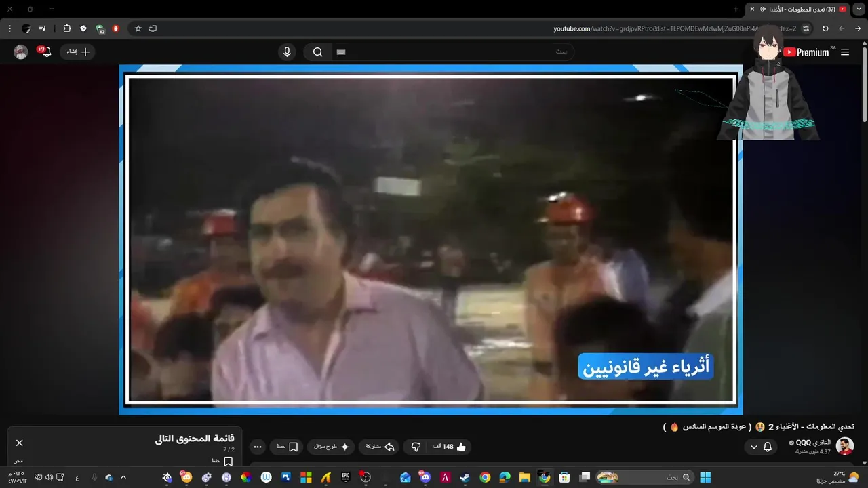Like the video with 148 ألف thumbs up
Screen dimensions: 868x488
(451, 447)
